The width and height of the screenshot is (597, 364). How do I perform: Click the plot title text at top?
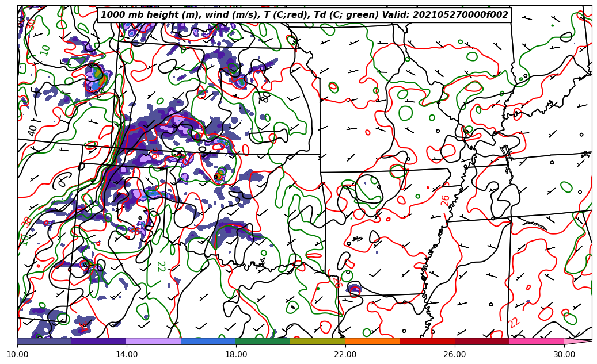click(305, 15)
